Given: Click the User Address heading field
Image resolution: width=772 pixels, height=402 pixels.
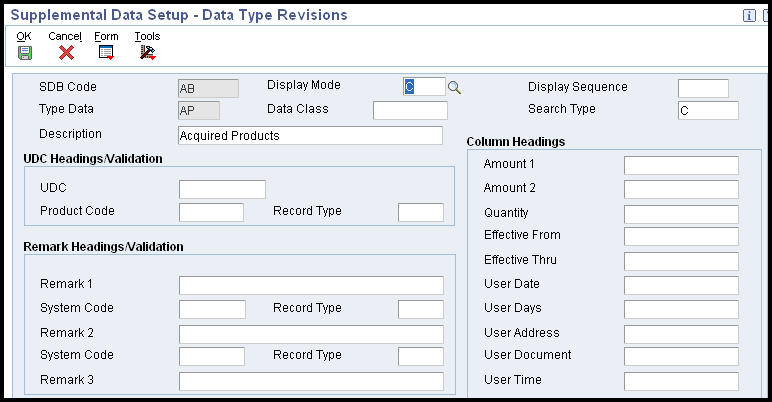Looking at the screenshot, I should pos(681,334).
